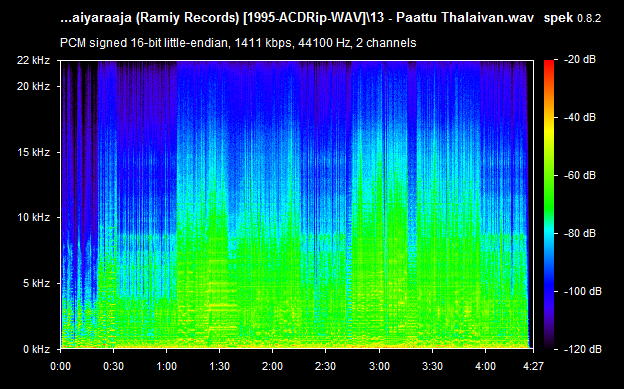Click the red top of dB color bar
The width and height of the screenshot is (624, 389).
pyautogui.click(x=549, y=63)
